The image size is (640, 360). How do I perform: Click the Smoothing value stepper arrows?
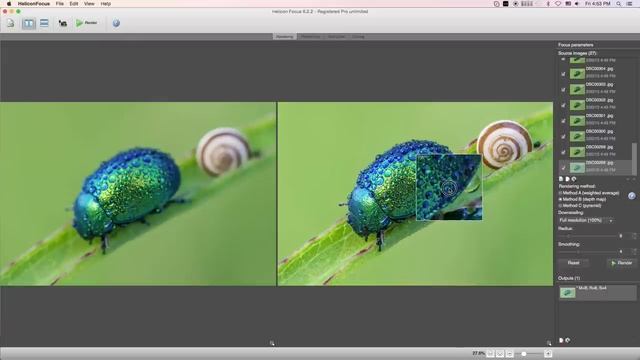click(634, 252)
